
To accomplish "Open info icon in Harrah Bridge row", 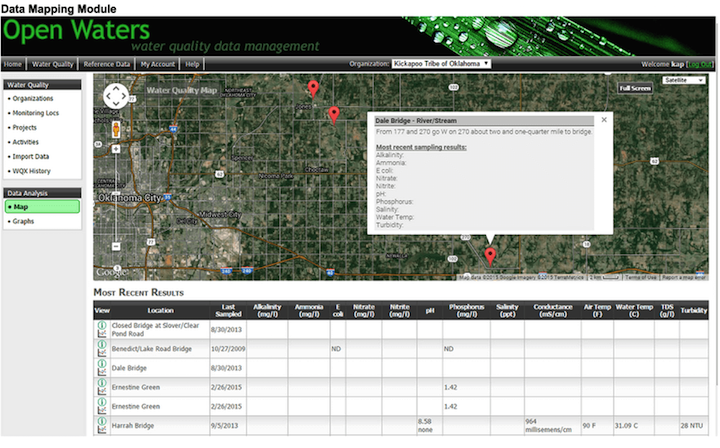I will click(102, 421).
